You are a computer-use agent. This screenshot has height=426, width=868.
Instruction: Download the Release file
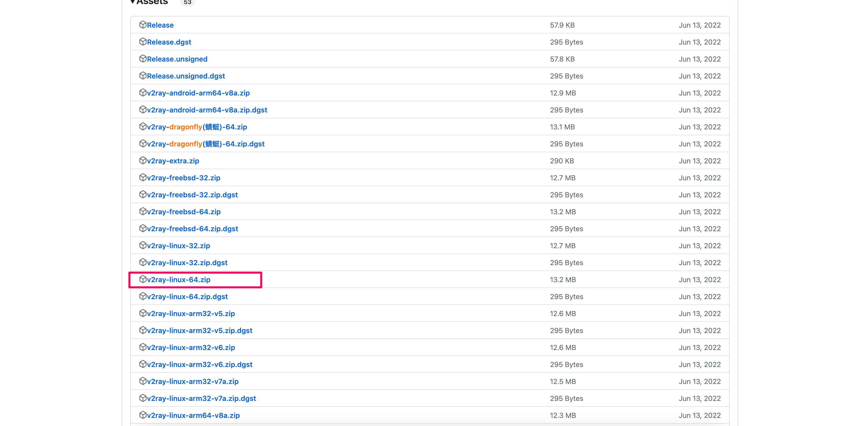click(x=160, y=25)
